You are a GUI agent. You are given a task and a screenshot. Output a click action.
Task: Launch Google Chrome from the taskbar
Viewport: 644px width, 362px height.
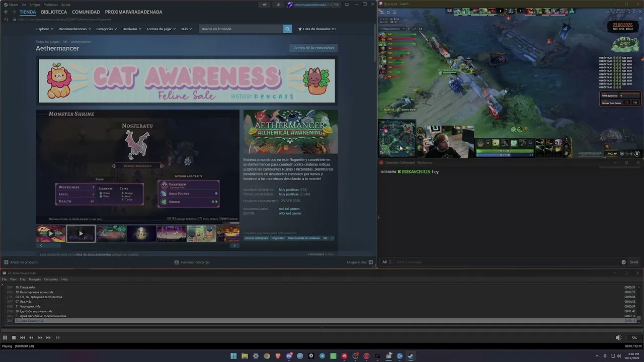tap(267, 356)
